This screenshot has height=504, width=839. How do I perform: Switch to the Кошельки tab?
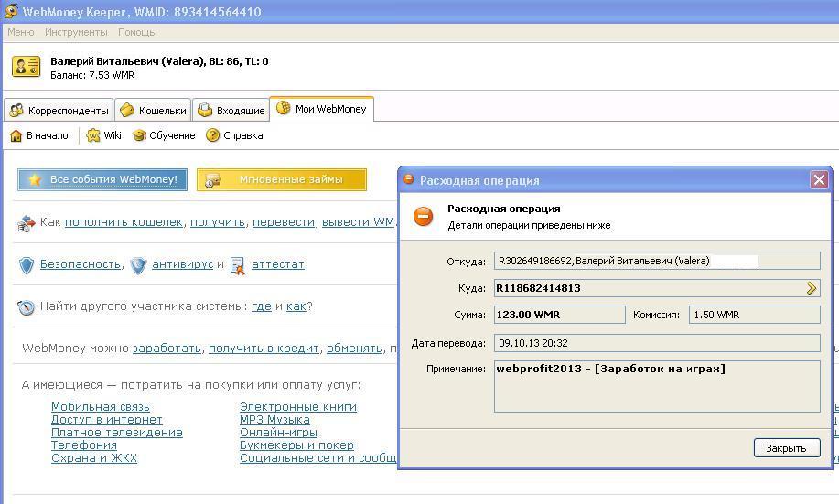153,110
